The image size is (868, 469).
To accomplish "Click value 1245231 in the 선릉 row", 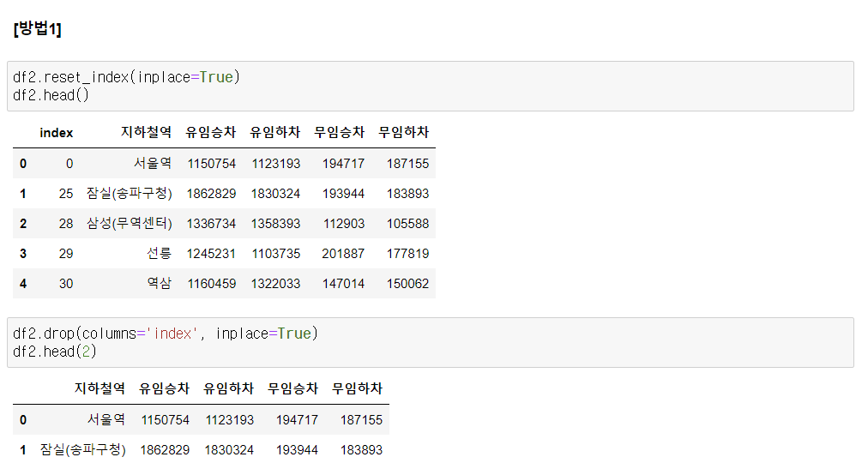I will [211, 253].
